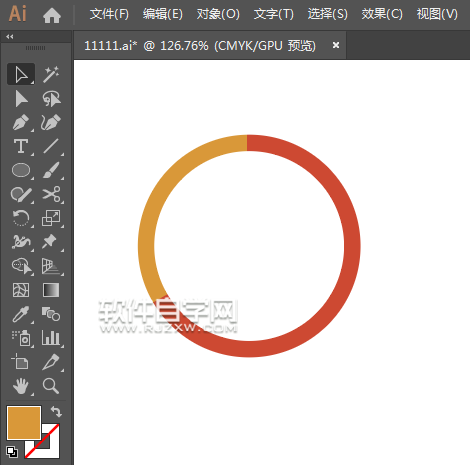The width and height of the screenshot is (470, 465).
Task: Select the Shaper tool
Action: click(x=21, y=194)
